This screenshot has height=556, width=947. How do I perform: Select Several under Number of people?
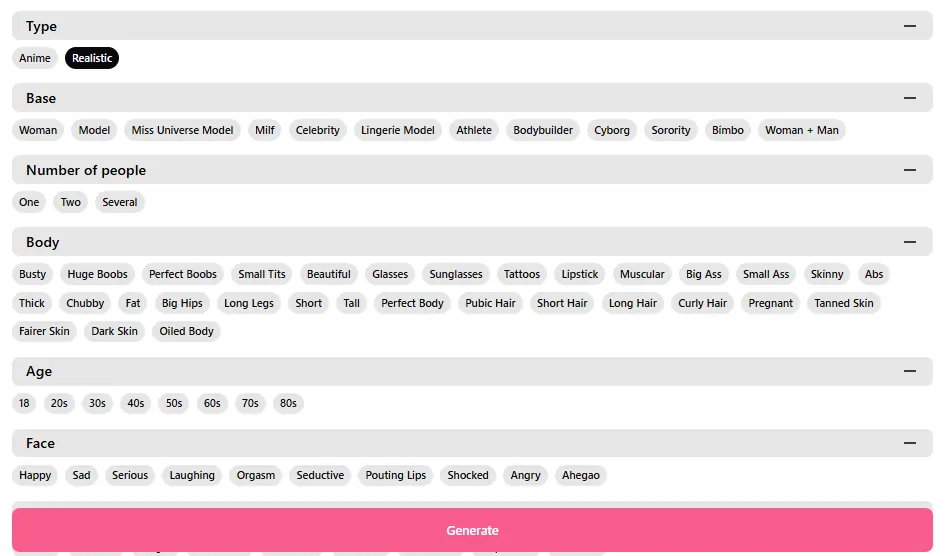(120, 202)
